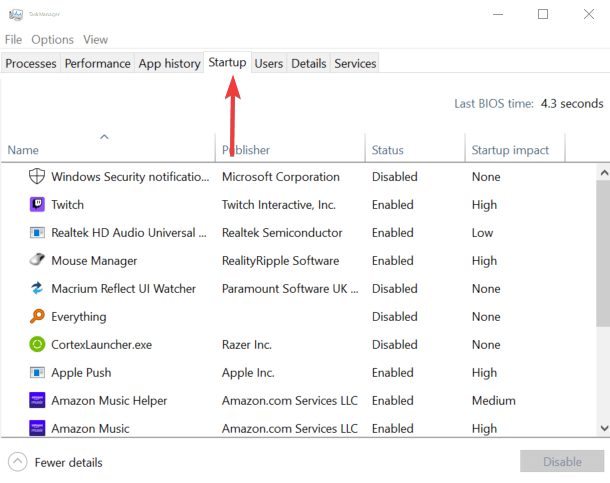Switch to the Services tab
Image resolution: width=610 pixels, height=483 pixels.
pos(355,63)
